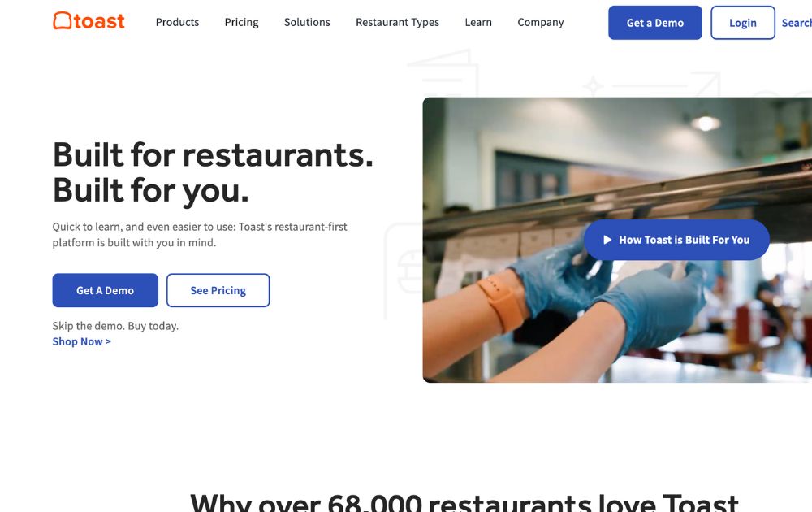The width and height of the screenshot is (812, 512).
Task: Click the play triangle in video button
Action: click(x=607, y=240)
